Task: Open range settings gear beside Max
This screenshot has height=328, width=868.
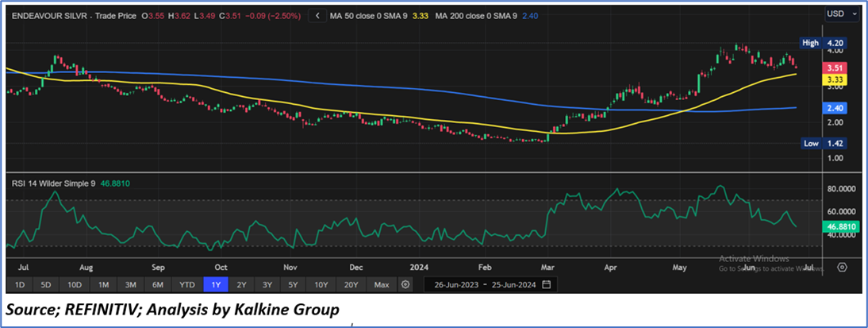Action: point(405,285)
